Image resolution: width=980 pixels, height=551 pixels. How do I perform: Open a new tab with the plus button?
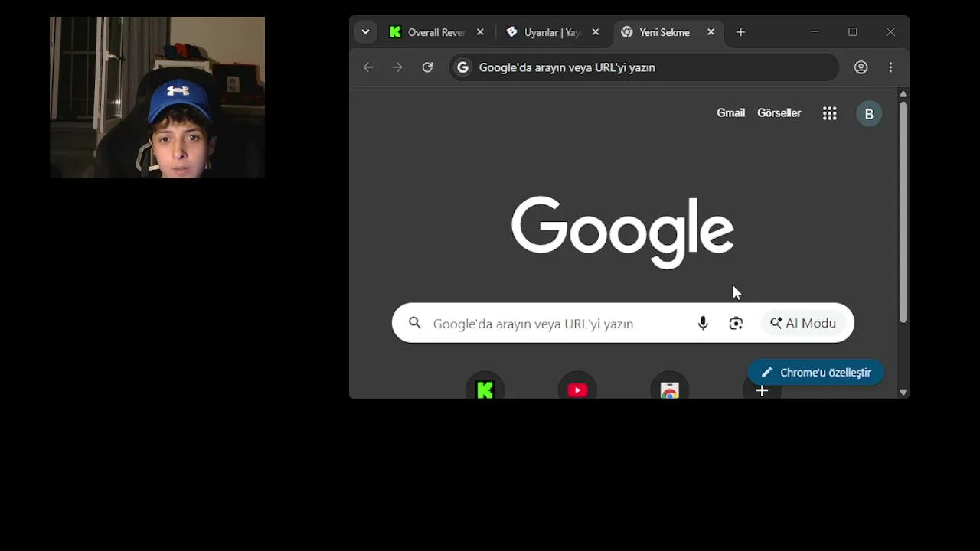point(740,32)
